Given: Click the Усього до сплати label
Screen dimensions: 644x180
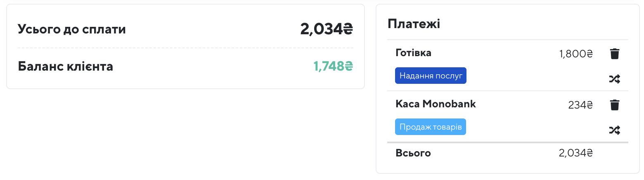Looking at the screenshot, I should point(72,30).
